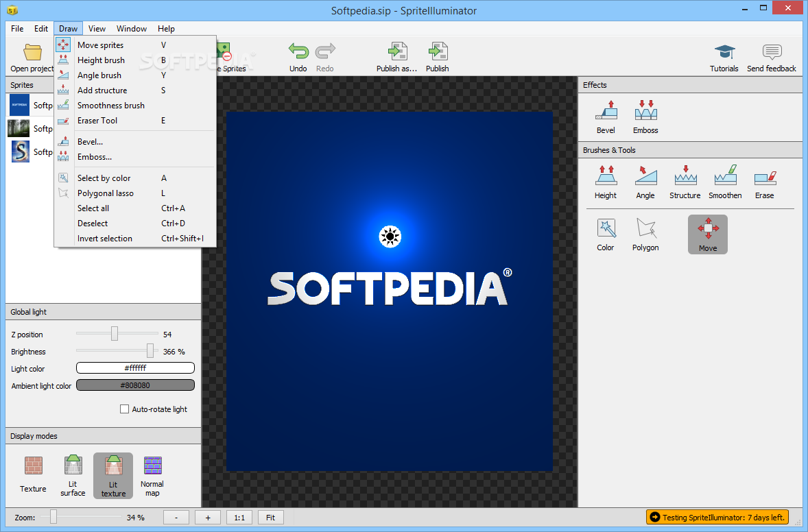Screen dimensions: 808x532
Task: Select the Height brush tool
Action: pyautogui.click(x=606, y=175)
